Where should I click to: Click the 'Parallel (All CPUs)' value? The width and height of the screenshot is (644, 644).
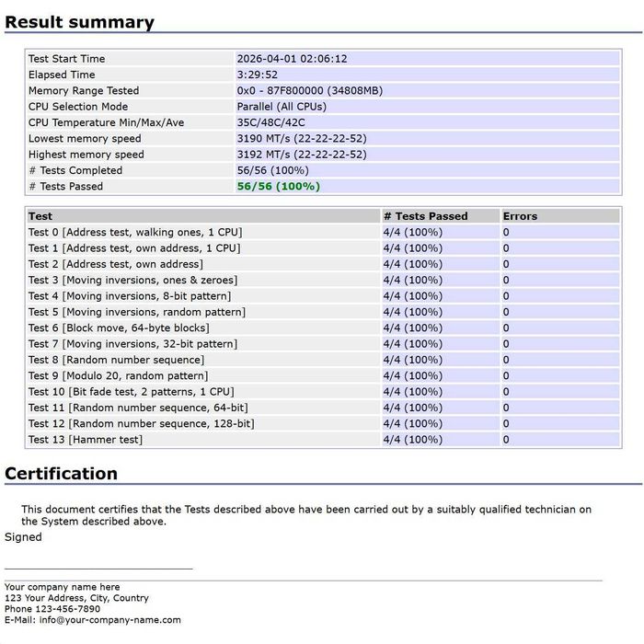click(x=282, y=107)
